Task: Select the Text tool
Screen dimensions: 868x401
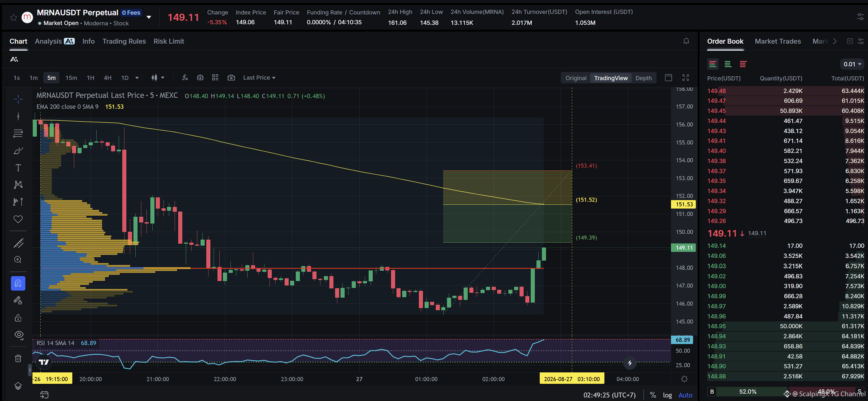Action: click(18, 168)
